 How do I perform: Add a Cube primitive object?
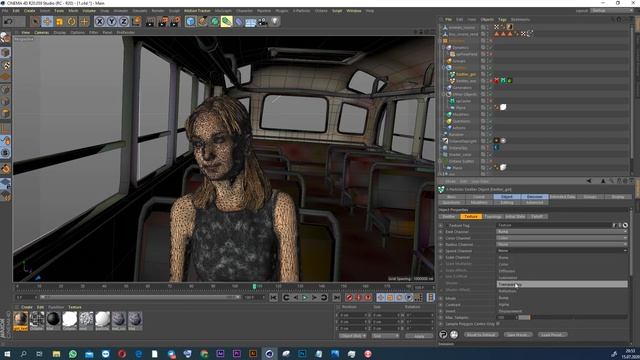point(191,21)
